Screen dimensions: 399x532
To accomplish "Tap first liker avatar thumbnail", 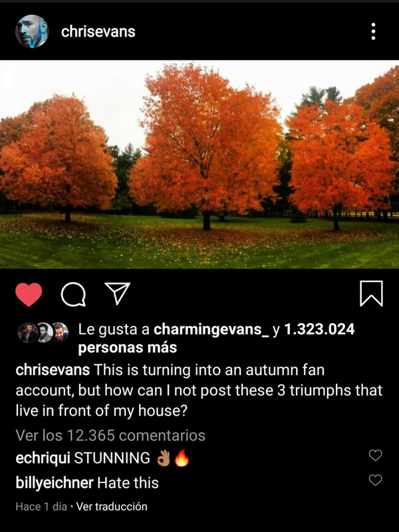I will (x=27, y=332).
